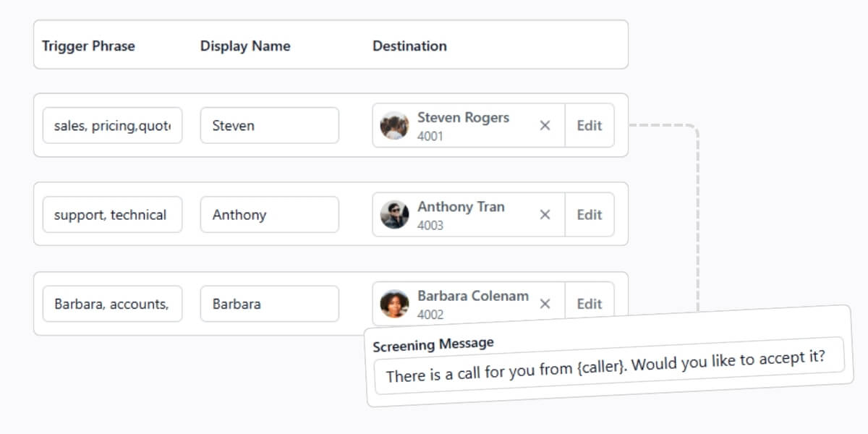This screenshot has height=434, width=868.
Task: Edit the Barbara Colenam destination
Action: [590, 304]
